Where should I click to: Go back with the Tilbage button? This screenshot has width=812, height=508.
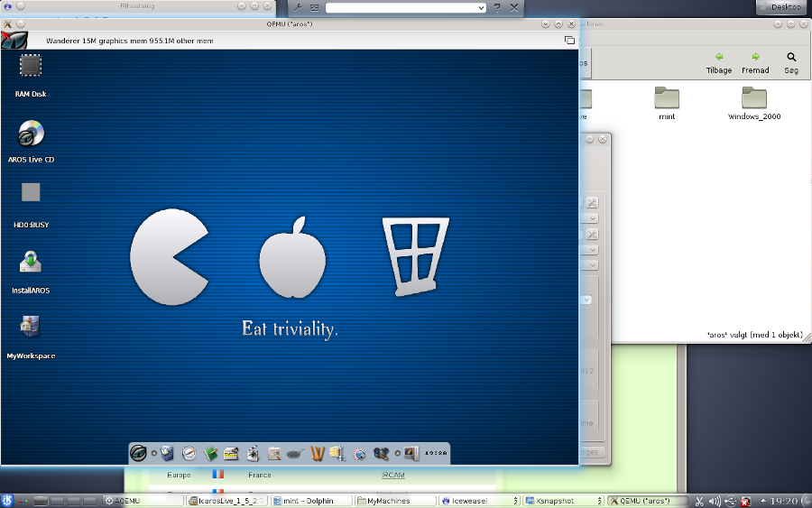pos(718,62)
